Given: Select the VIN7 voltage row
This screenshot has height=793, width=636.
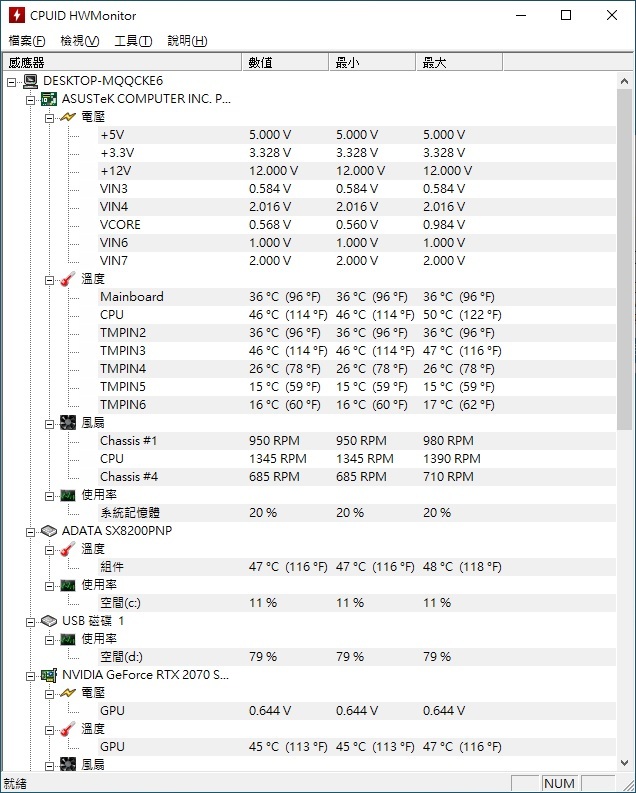Looking at the screenshot, I should 357,261.
